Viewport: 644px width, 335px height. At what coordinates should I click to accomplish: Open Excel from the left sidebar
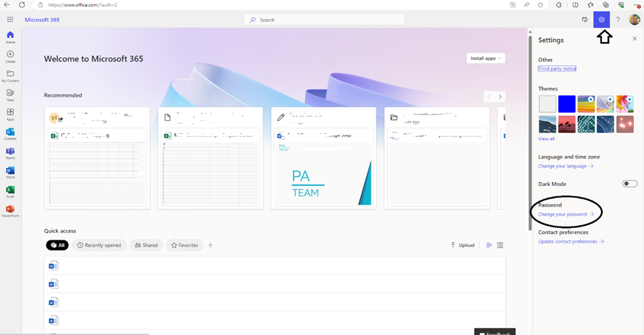coord(10,191)
